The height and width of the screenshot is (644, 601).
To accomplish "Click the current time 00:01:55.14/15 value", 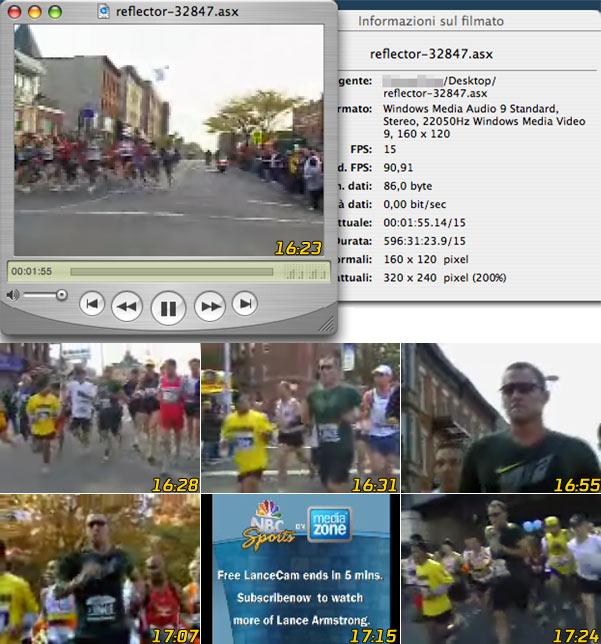I will click(x=424, y=223).
